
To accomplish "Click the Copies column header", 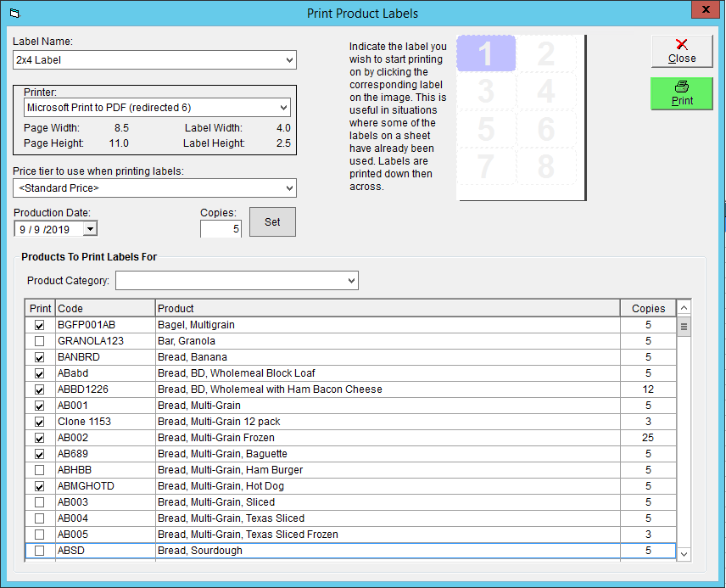I will coord(648,309).
